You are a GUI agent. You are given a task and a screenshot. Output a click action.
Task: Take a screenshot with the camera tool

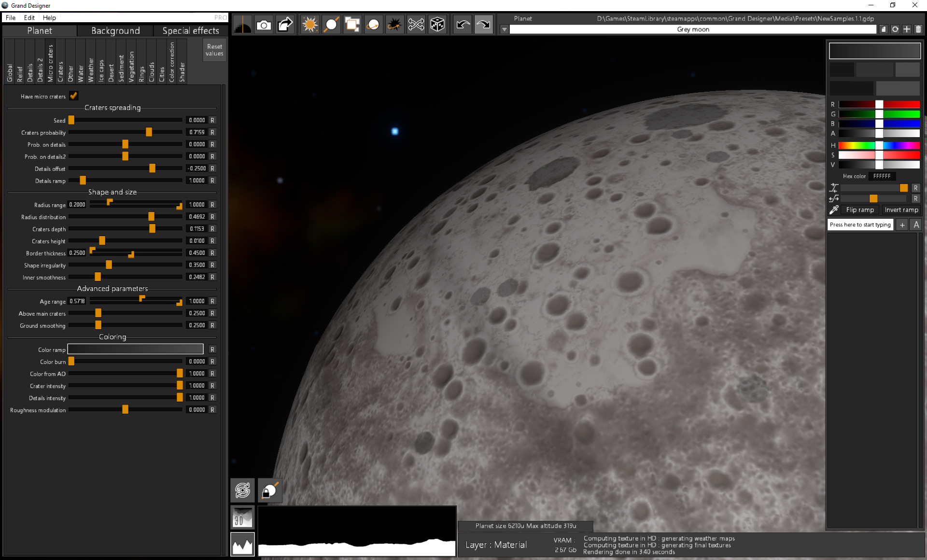[x=264, y=24]
